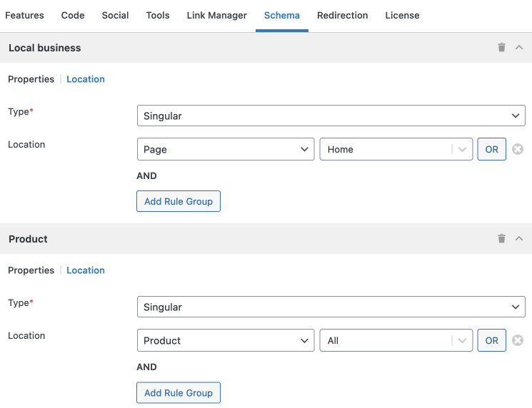Click OR button in Local business rule
This screenshot has width=532, height=408.
click(x=491, y=150)
